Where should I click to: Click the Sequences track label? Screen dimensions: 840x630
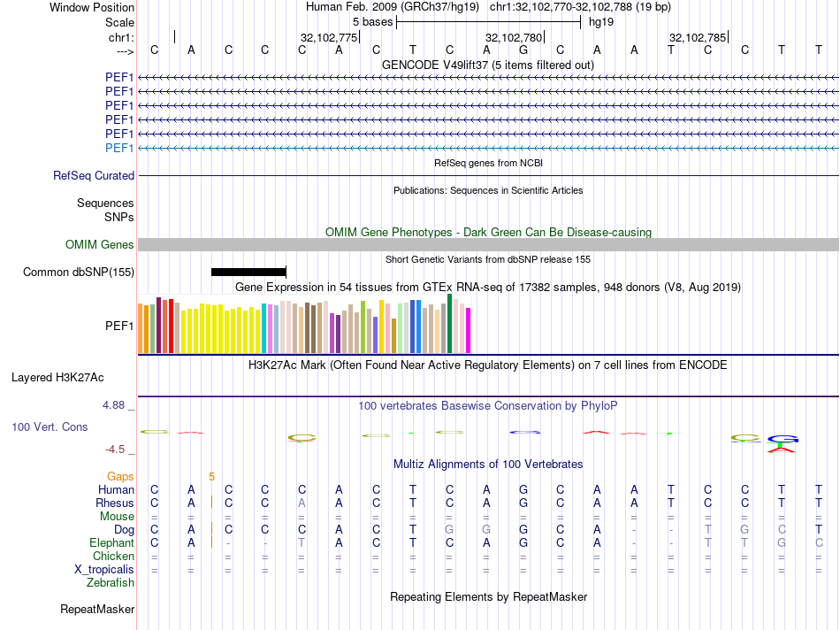(105, 204)
